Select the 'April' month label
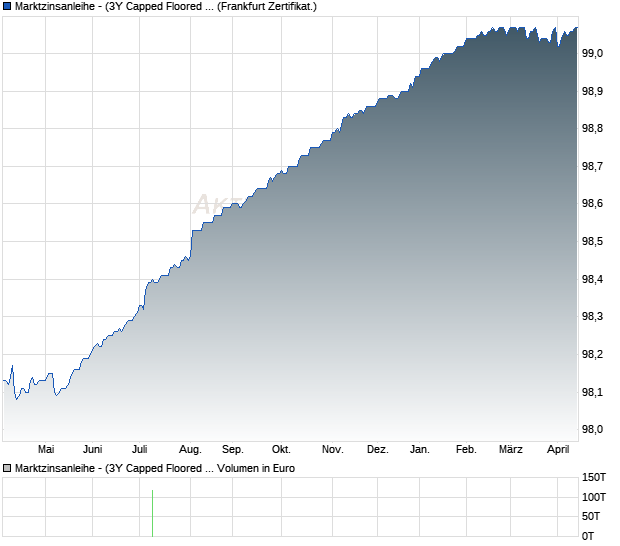The height and width of the screenshot is (546, 620). click(x=557, y=449)
